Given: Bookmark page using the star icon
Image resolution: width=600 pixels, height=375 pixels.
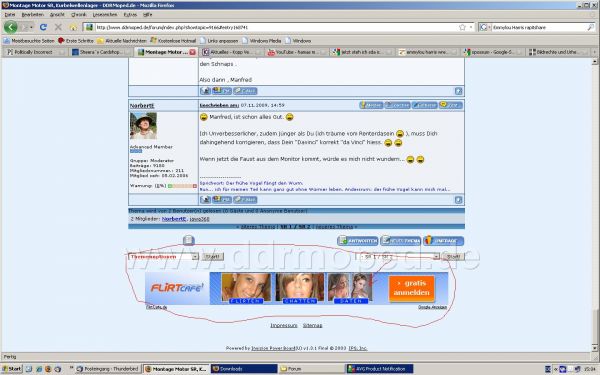Looking at the screenshot, I should 462,27.
